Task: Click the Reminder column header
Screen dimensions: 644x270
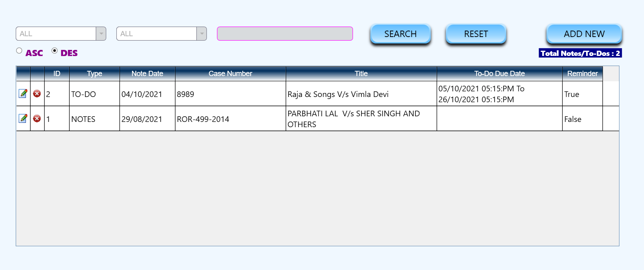Action: click(582, 74)
